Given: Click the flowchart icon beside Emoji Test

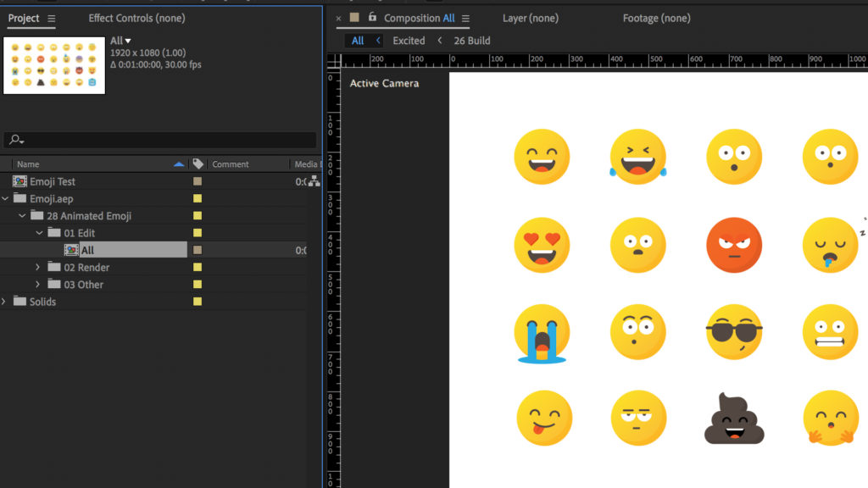Looking at the screenshot, I should [x=314, y=181].
